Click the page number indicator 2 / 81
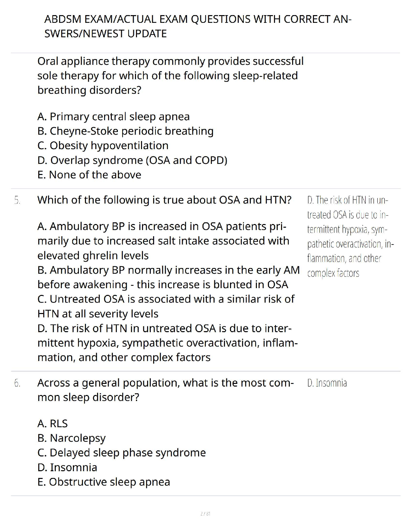 pos(205,514)
